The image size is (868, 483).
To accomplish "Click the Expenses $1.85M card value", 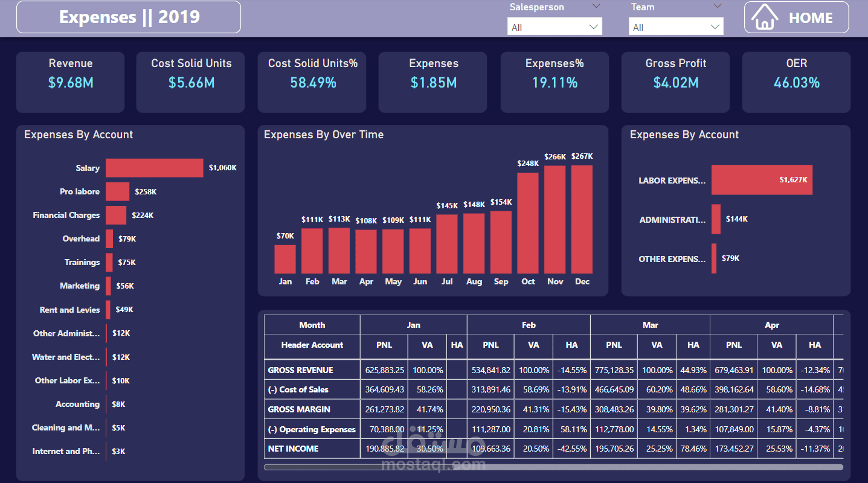I will (433, 83).
